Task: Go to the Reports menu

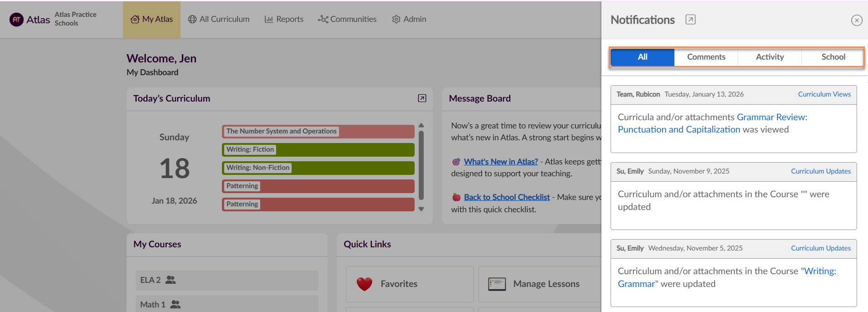Action: pyautogui.click(x=284, y=19)
